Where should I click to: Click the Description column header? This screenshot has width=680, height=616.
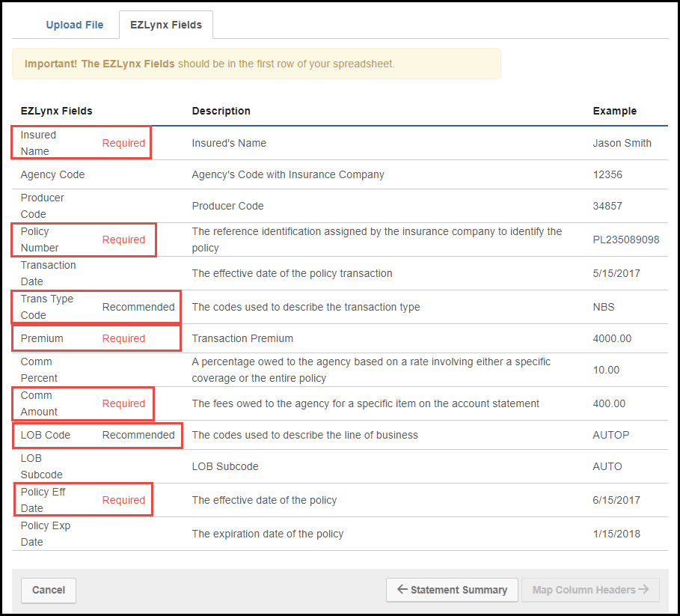[x=221, y=111]
